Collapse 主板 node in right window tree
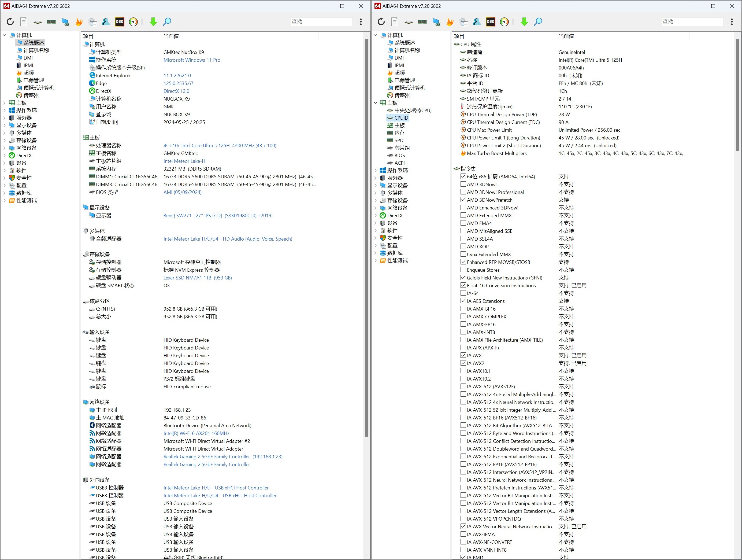This screenshot has height=560, width=742. 375,103
